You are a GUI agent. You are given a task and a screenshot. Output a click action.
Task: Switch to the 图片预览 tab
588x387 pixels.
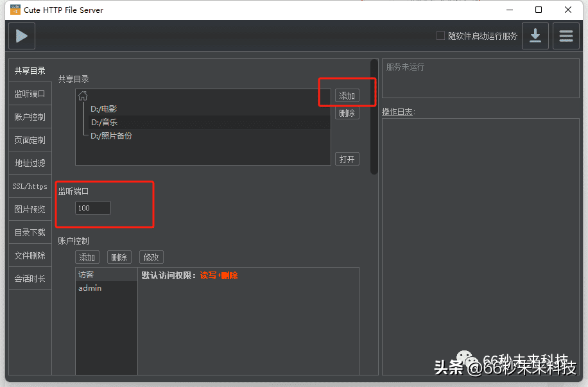(x=30, y=209)
